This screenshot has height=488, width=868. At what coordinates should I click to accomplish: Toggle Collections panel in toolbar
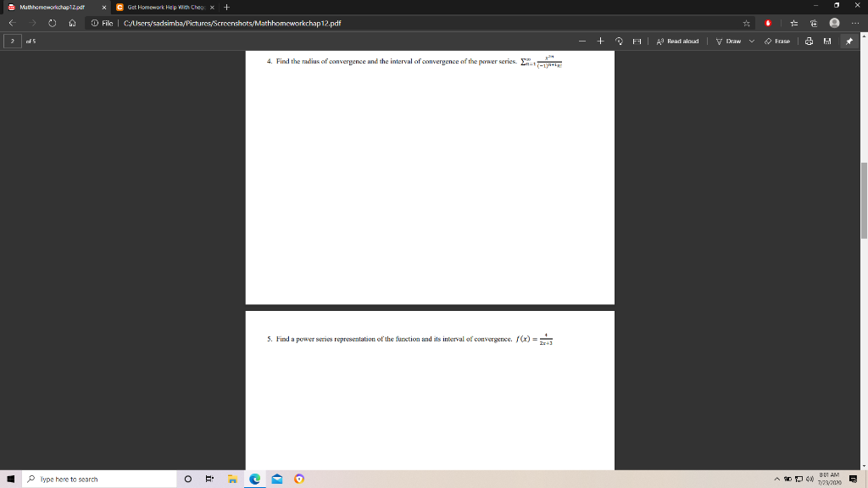814,24
